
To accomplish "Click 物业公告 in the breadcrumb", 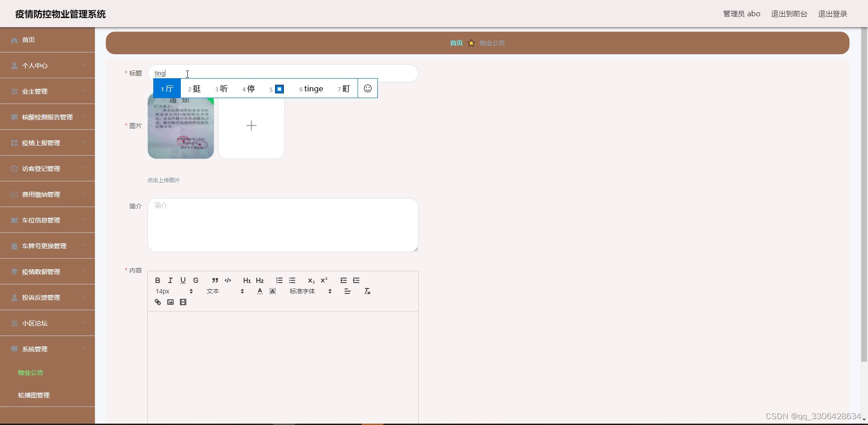I will point(492,43).
